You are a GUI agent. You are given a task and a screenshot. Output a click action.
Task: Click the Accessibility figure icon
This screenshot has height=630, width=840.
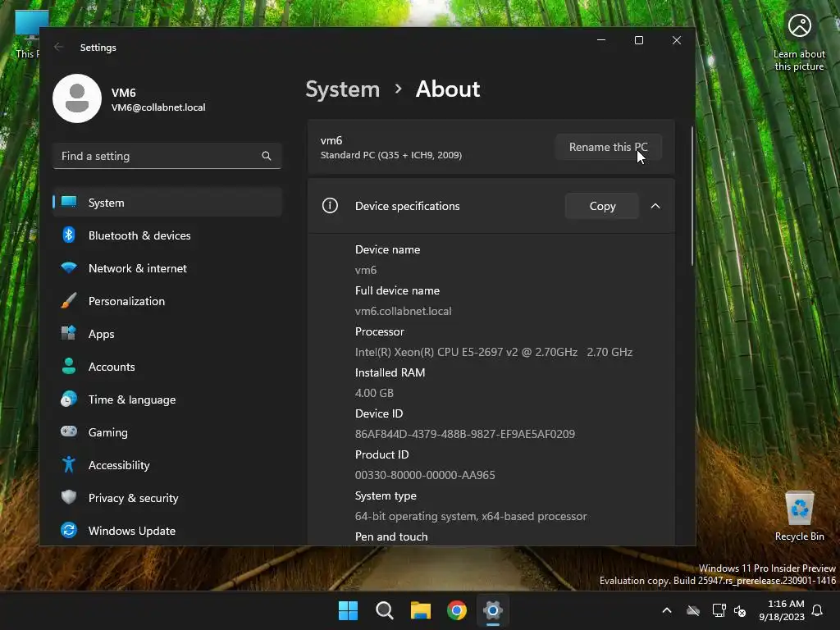(x=69, y=464)
